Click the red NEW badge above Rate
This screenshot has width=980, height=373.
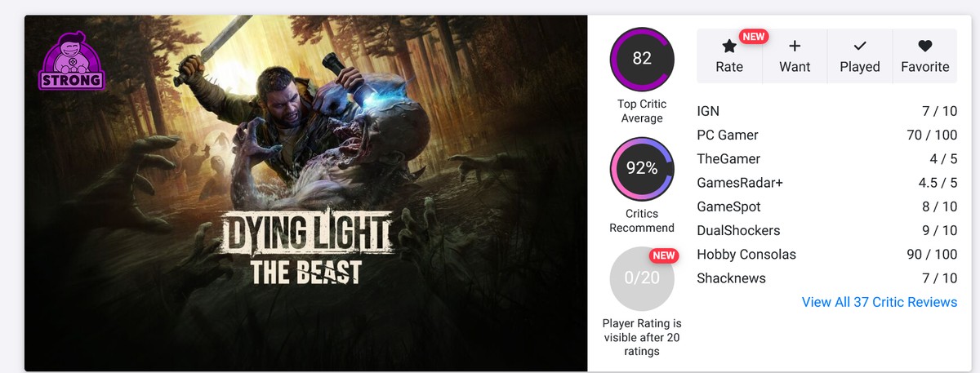pos(753,37)
